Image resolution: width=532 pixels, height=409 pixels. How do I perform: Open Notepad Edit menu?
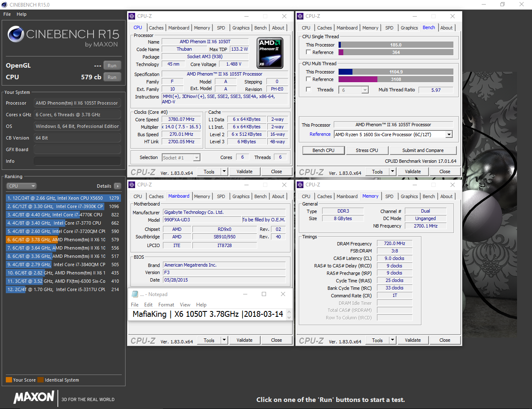point(148,305)
